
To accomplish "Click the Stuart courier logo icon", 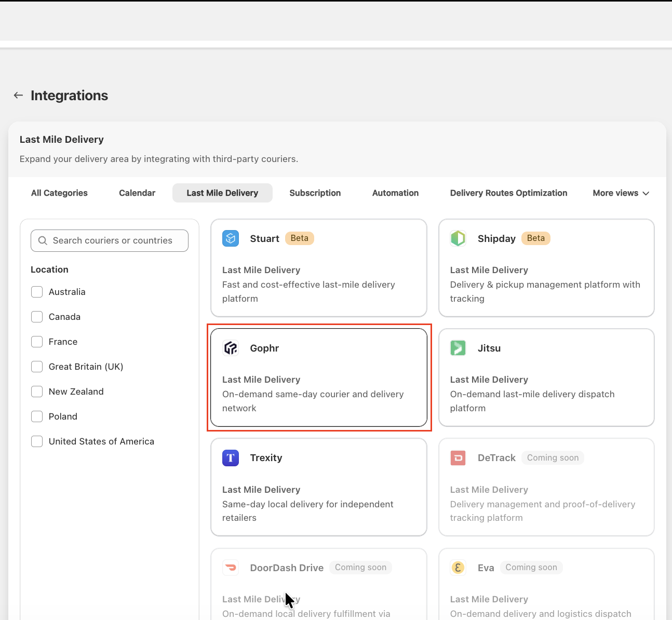I will click(x=231, y=238).
